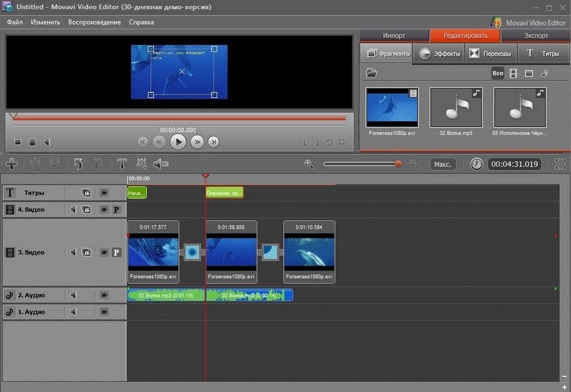571x392 pixels.
Task: Click the Макс. button
Action: click(x=443, y=164)
